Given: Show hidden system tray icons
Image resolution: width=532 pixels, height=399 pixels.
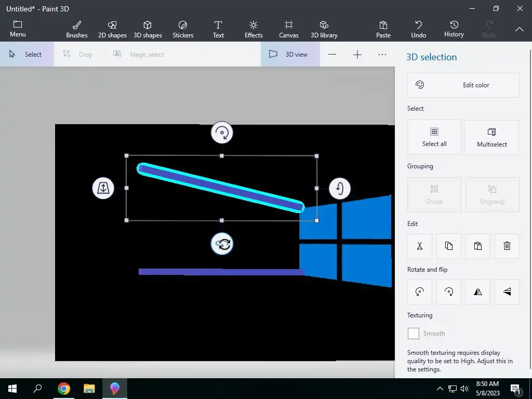Looking at the screenshot, I should pos(440,389).
